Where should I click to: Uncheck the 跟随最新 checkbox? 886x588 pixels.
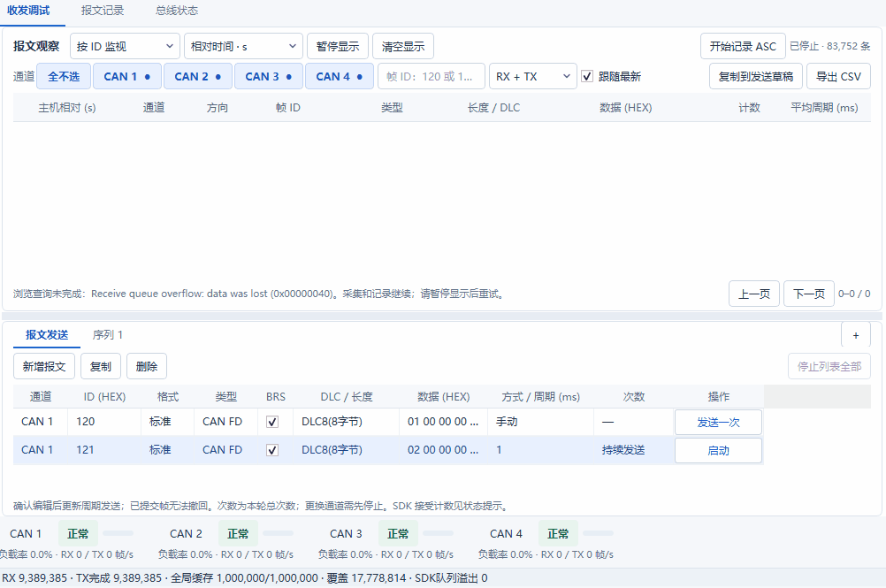(x=587, y=76)
